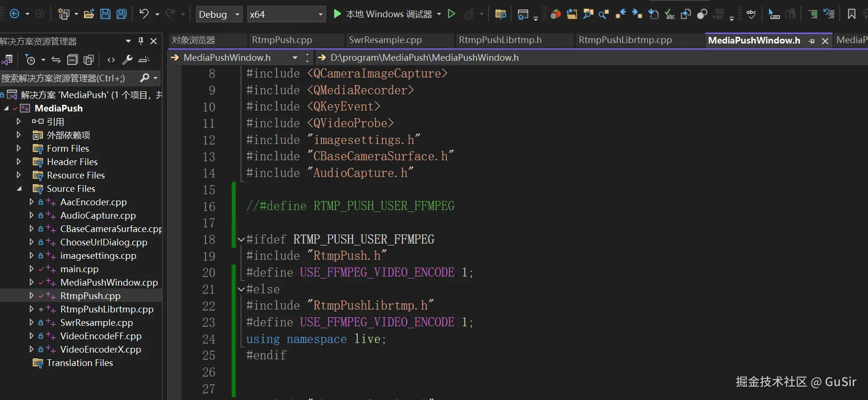Switch between solutions and folder views icon
This screenshot has height=400, width=868.
point(7,60)
